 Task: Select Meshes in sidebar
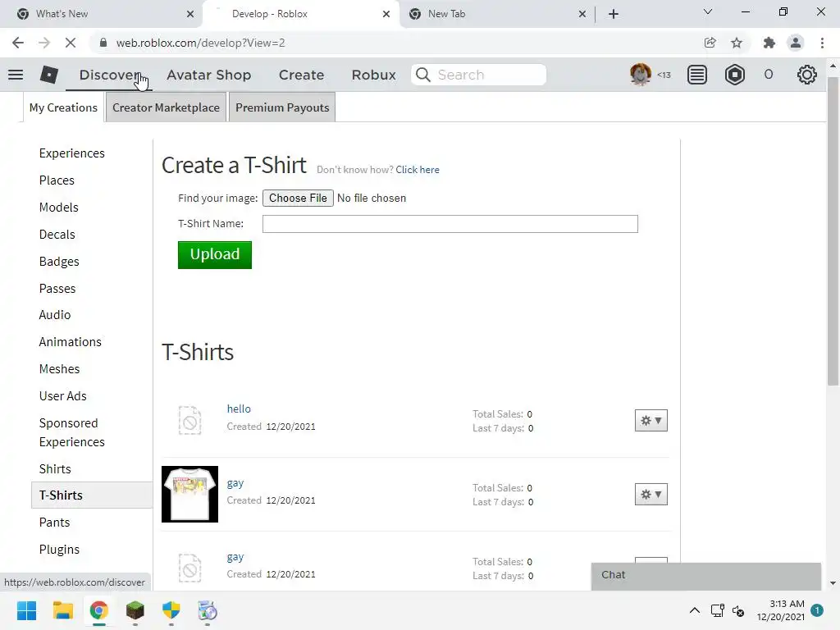59,369
